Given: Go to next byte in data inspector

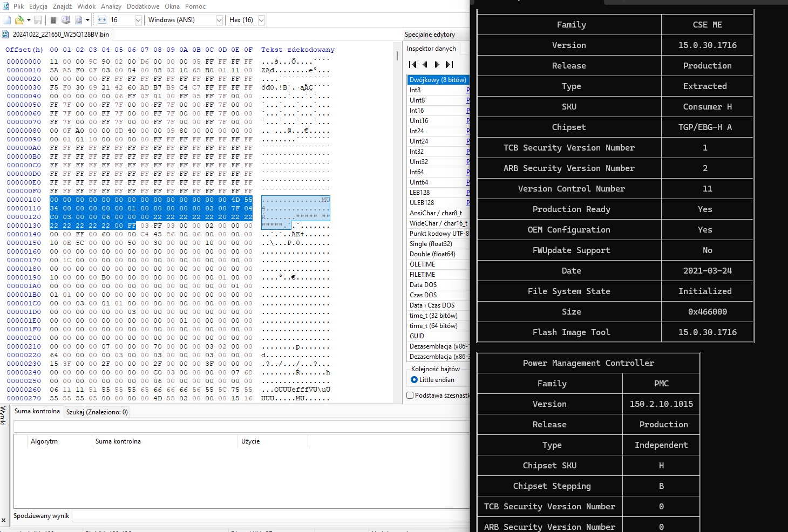Looking at the screenshot, I should [437, 64].
